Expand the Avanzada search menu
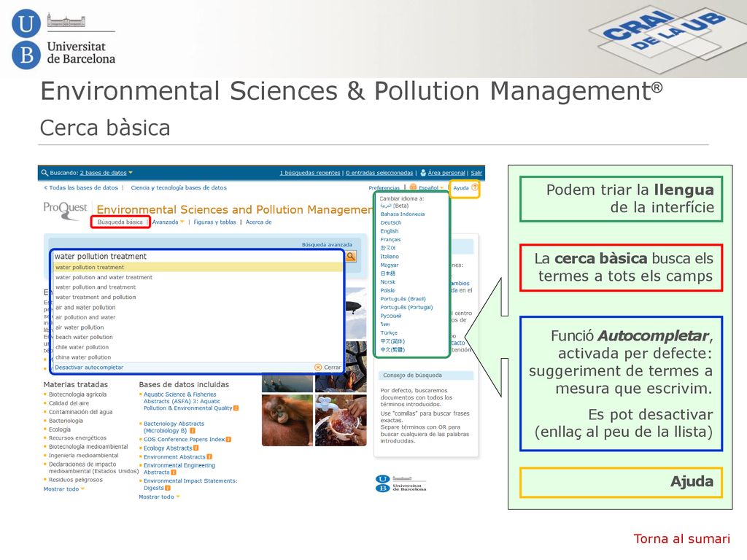747x560 pixels. coord(169,222)
